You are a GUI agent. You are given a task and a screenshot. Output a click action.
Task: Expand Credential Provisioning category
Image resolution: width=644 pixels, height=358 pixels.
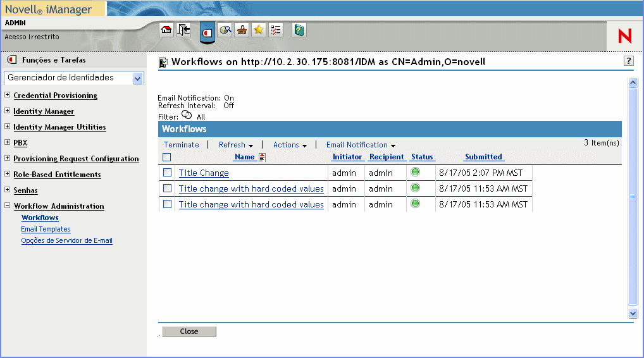click(7, 95)
